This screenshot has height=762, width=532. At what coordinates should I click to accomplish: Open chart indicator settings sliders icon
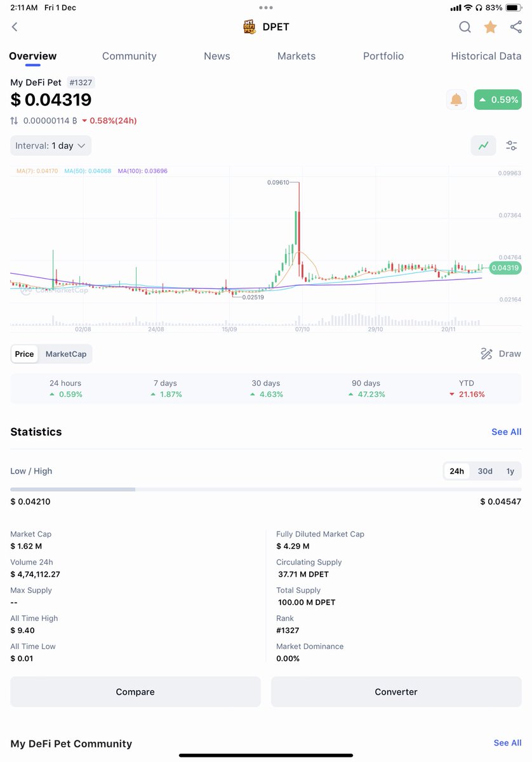(511, 146)
